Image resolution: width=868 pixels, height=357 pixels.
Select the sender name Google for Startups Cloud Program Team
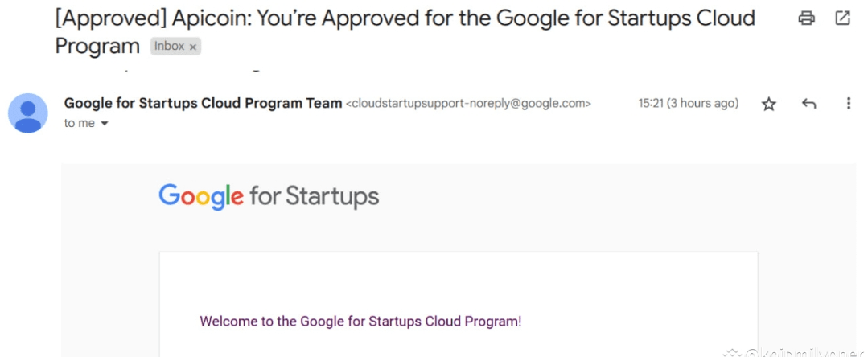click(x=203, y=103)
